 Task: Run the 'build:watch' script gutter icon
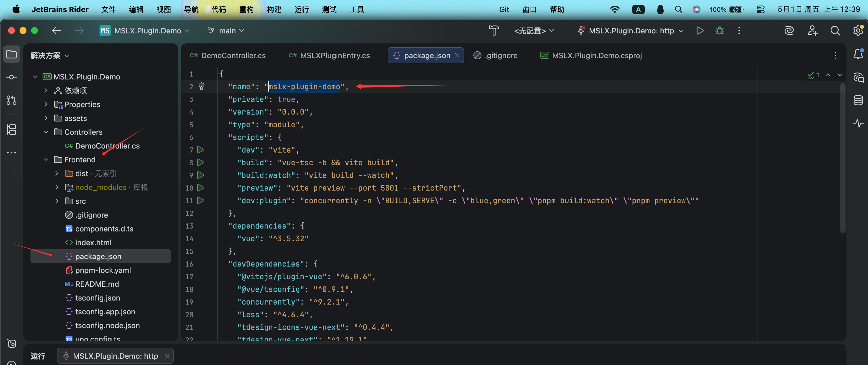201,175
